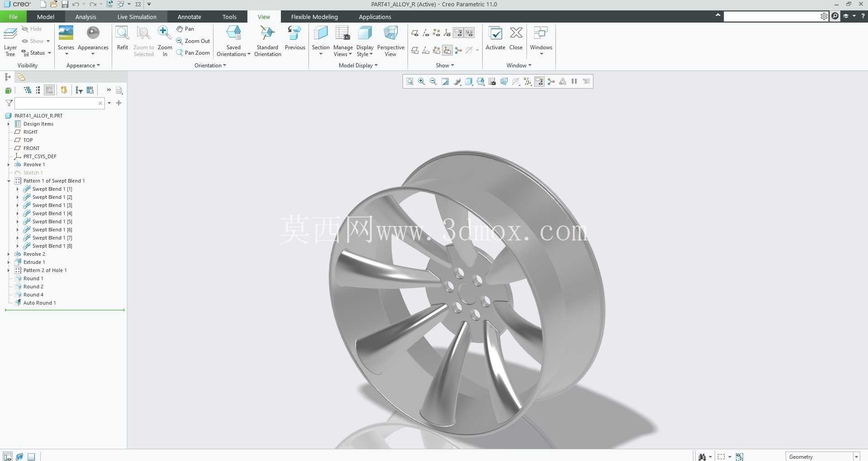Open Saved Orientations dropdown
The width and height of the screenshot is (868, 461).
233,41
